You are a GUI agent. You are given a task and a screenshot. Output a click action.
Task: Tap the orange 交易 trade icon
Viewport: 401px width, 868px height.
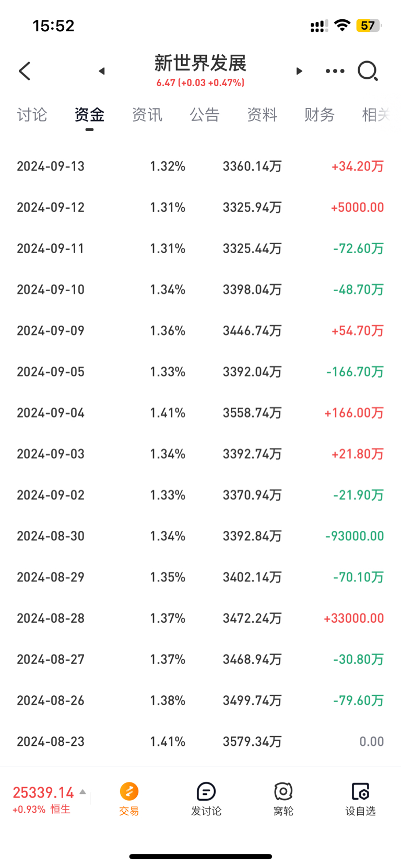point(129,799)
